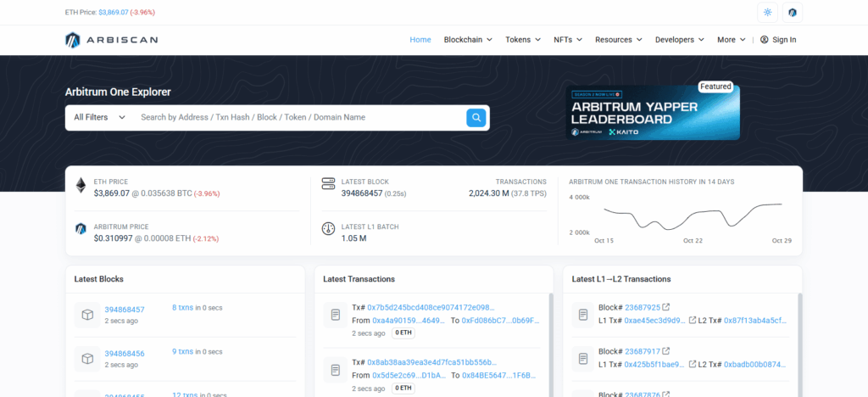The width and height of the screenshot is (868, 397).
Task: Open block 394868457 in Latest Blocks list
Action: pos(125,310)
